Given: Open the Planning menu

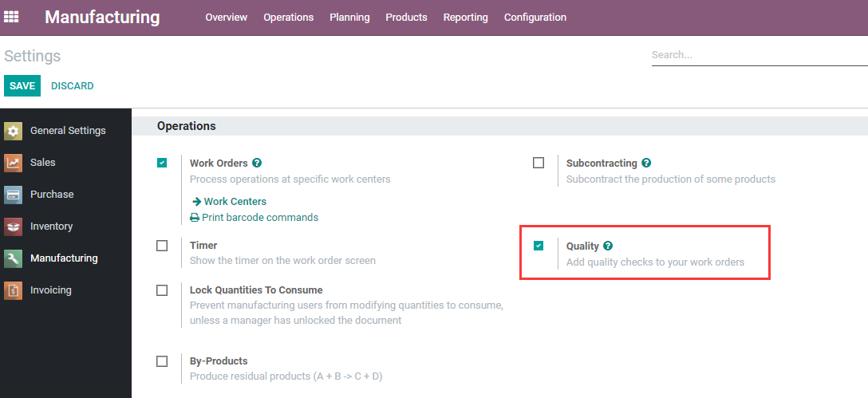Looking at the screenshot, I should (x=350, y=18).
